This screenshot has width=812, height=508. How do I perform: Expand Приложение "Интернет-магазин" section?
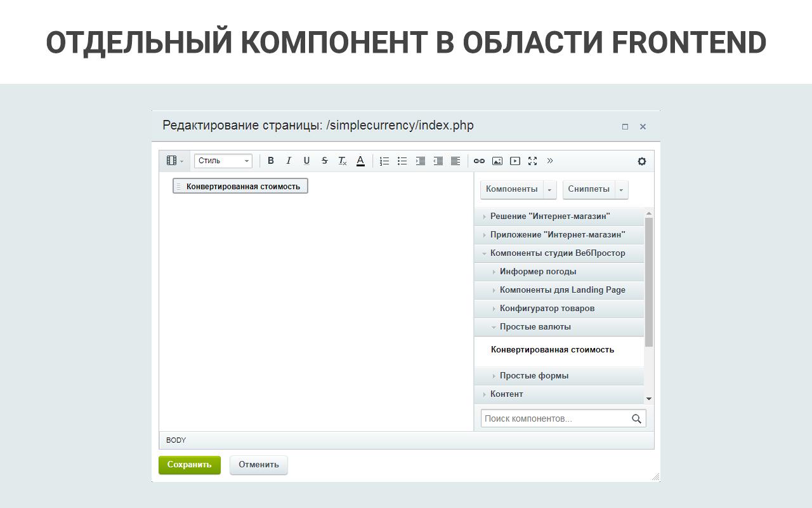pyautogui.click(x=559, y=235)
